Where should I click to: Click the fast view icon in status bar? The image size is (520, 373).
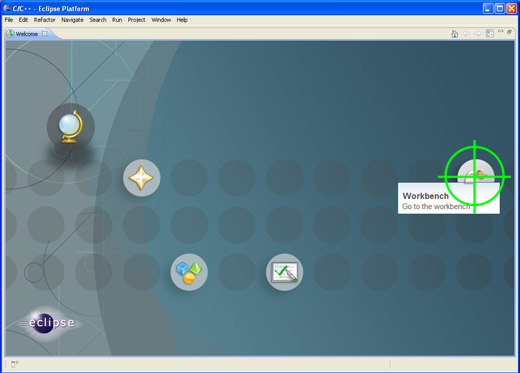(x=15, y=364)
